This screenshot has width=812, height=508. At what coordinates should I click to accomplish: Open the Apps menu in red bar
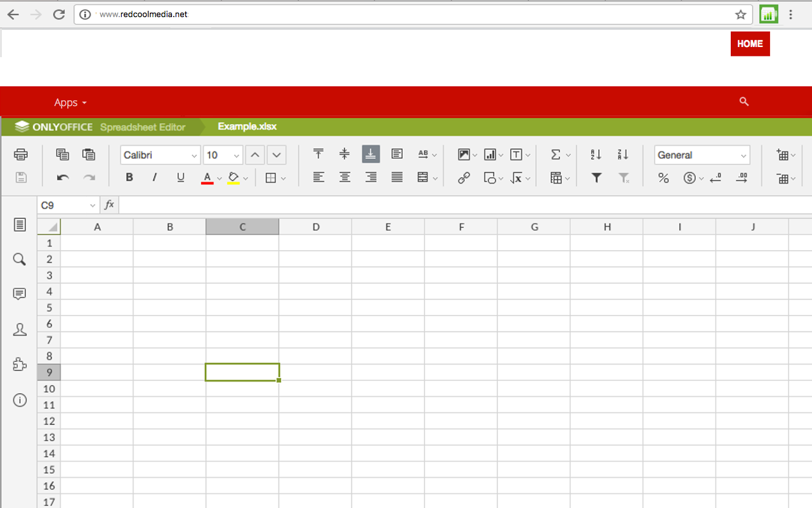pyautogui.click(x=70, y=102)
